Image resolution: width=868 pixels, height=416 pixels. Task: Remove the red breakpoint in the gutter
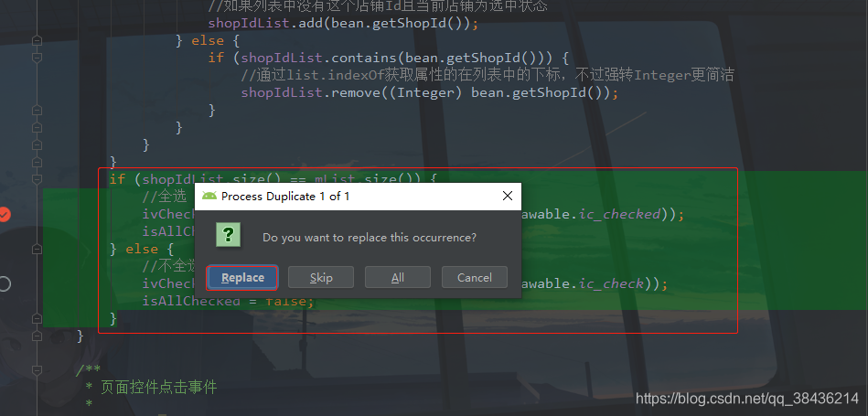point(4,214)
